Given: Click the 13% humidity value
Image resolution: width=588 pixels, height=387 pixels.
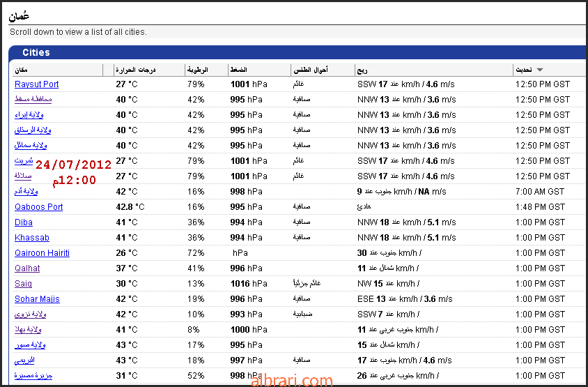Looking at the screenshot, I should coord(196,284).
